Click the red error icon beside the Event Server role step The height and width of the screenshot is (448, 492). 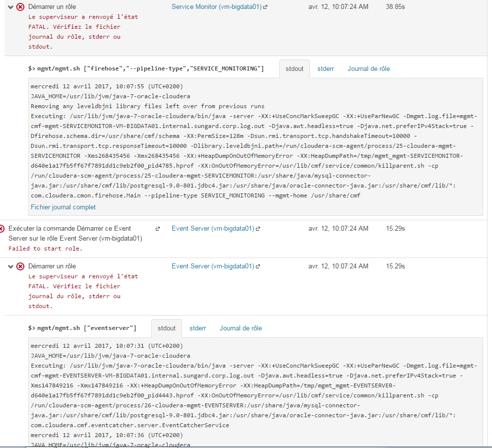(x=20, y=266)
